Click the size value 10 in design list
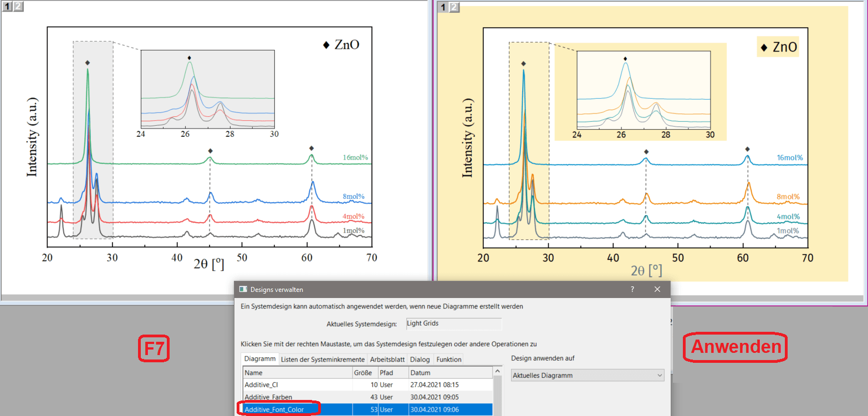Image resolution: width=868 pixels, height=416 pixels. point(374,384)
